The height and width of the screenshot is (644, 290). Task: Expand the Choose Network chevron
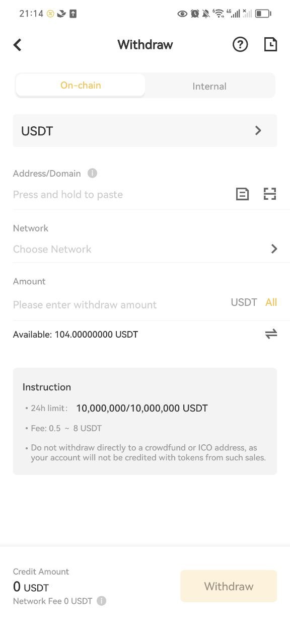pyautogui.click(x=274, y=249)
